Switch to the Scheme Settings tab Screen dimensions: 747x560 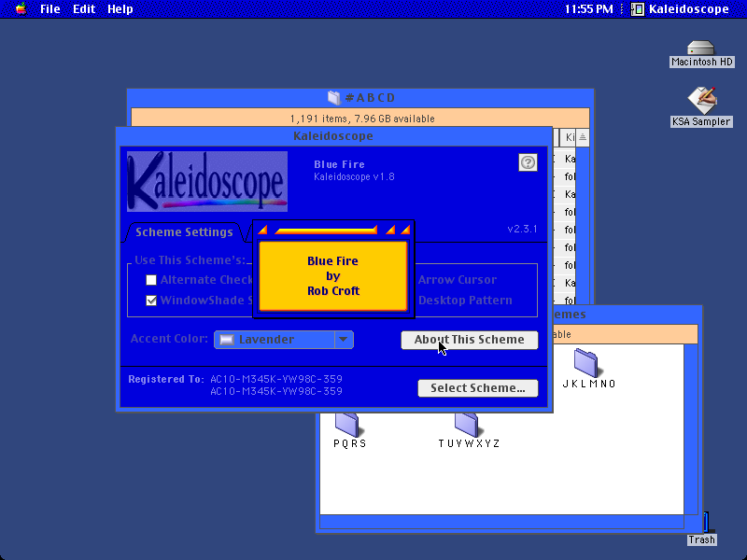click(x=184, y=231)
